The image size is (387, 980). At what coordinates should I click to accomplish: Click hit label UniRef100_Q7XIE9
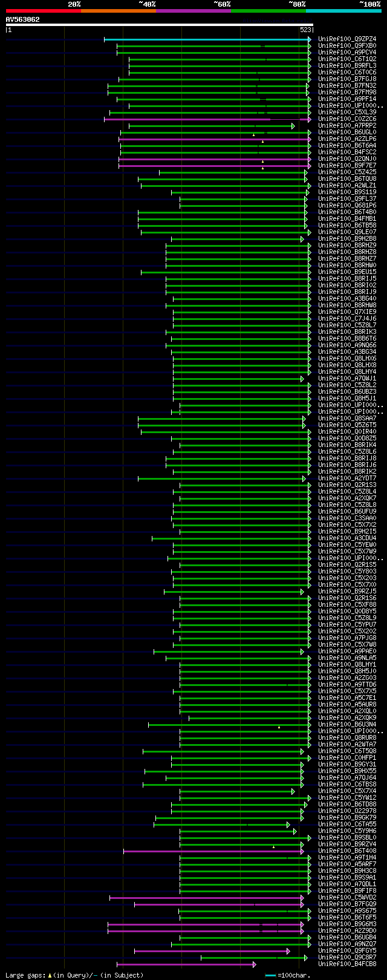pos(347,312)
